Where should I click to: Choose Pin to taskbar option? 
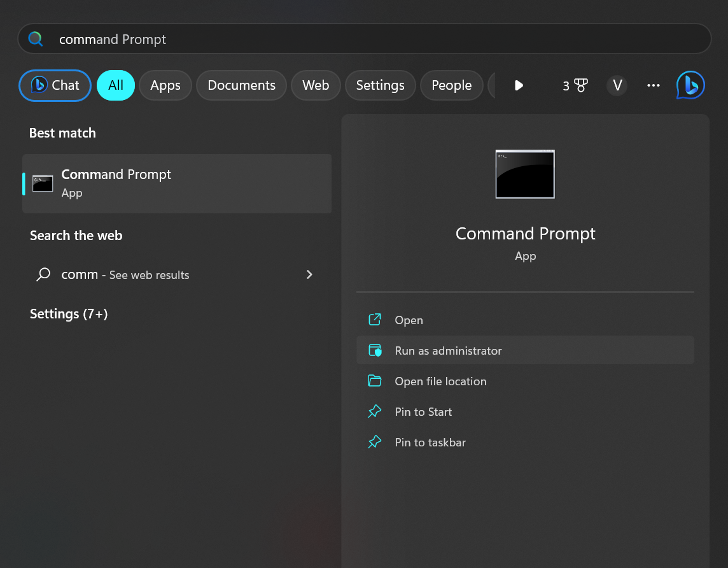pos(430,443)
